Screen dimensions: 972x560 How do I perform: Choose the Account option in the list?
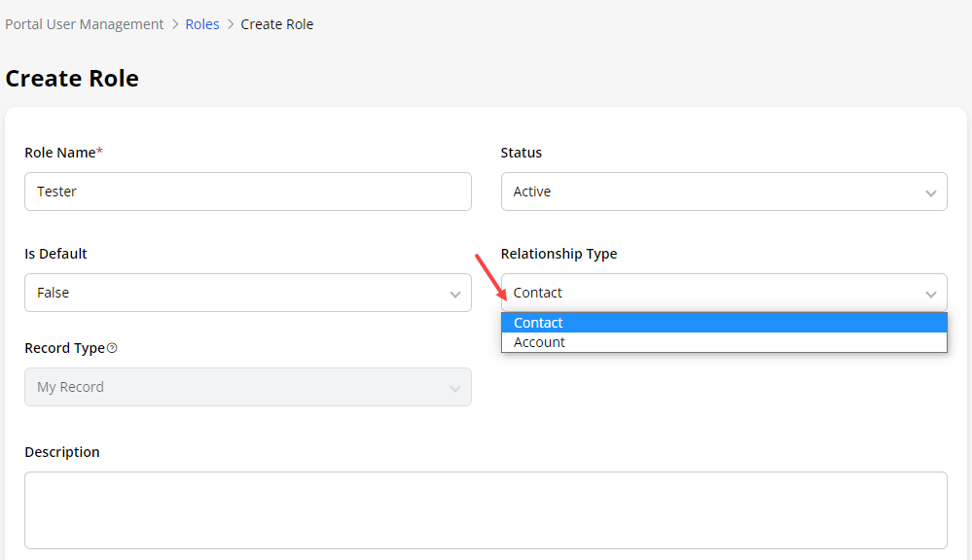point(539,342)
